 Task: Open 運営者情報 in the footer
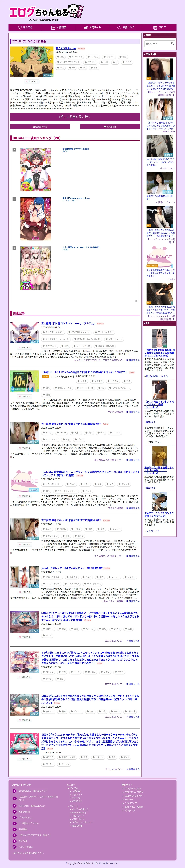coord(77,826)
